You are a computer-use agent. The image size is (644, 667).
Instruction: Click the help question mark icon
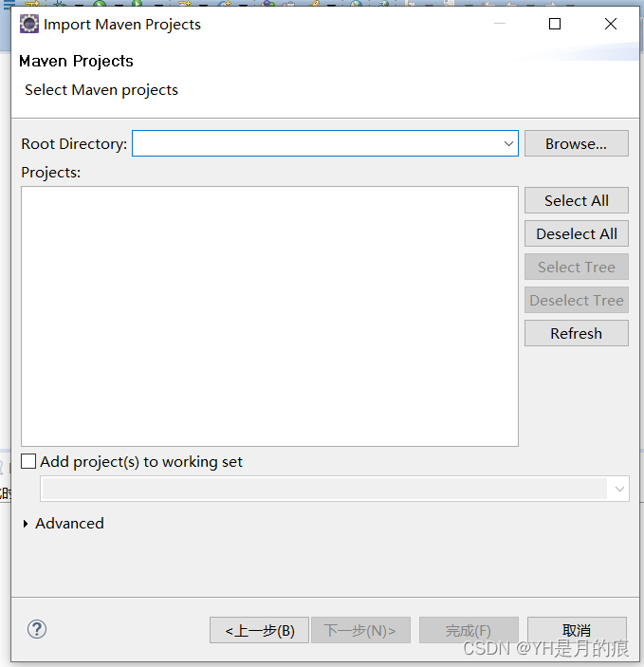click(x=37, y=629)
